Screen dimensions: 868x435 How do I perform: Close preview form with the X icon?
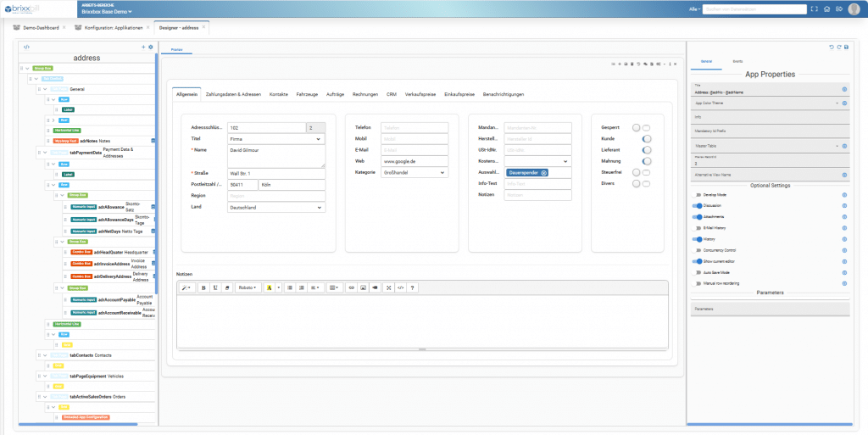(676, 64)
